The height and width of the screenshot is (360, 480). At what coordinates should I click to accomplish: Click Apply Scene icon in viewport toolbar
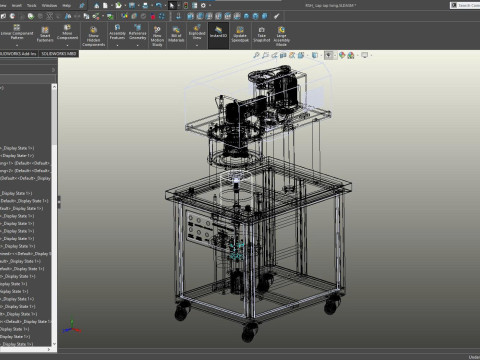351,55
